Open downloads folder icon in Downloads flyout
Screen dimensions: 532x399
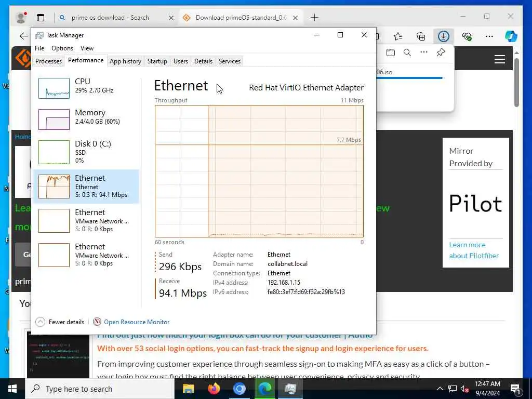391,52
